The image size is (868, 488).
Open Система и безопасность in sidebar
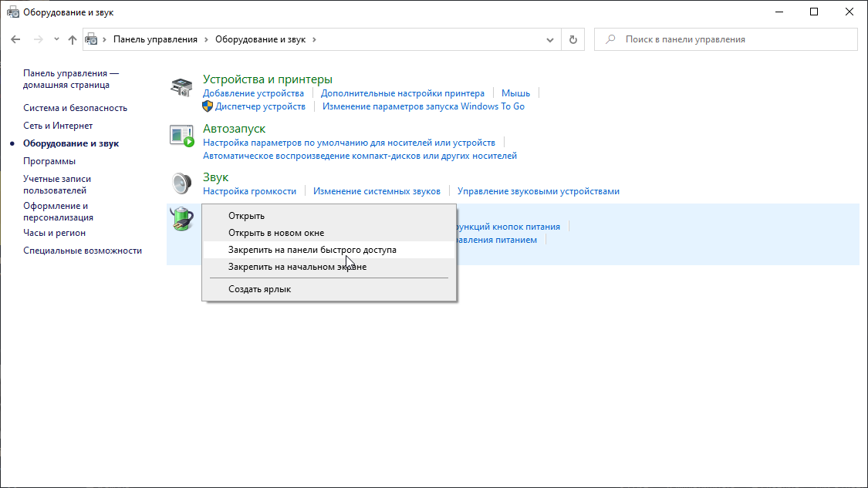(75, 108)
